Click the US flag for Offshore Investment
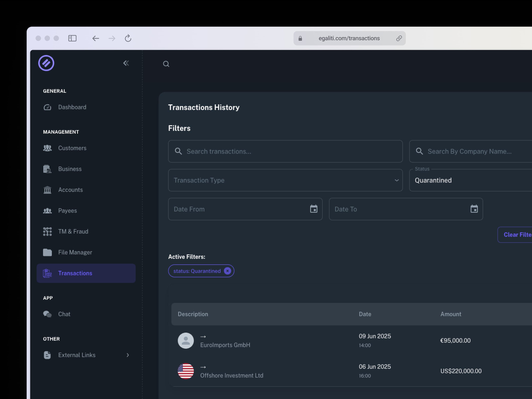Image resolution: width=532 pixels, height=399 pixels. pyautogui.click(x=186, y=371)
